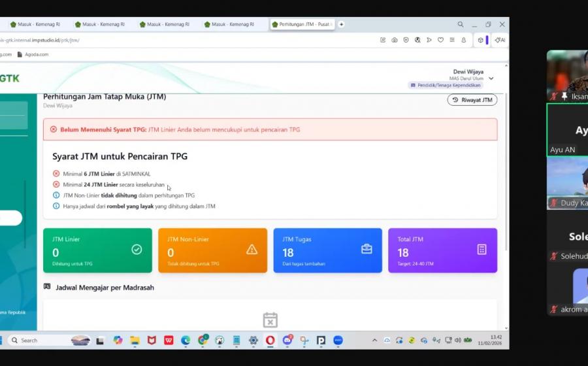Open the volume speaker icon in system tray
This screenshot has width=588, height=366.
(457, 341)
